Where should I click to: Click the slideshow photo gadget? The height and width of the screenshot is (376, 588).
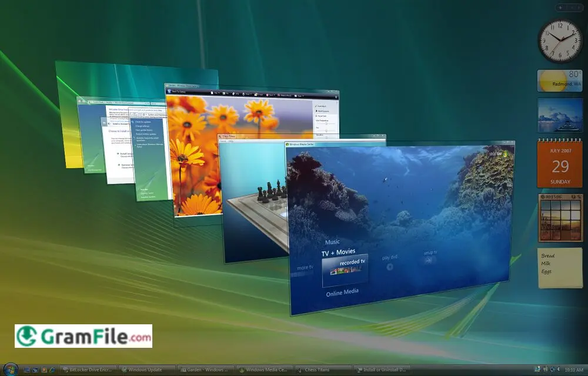point(560,115)
